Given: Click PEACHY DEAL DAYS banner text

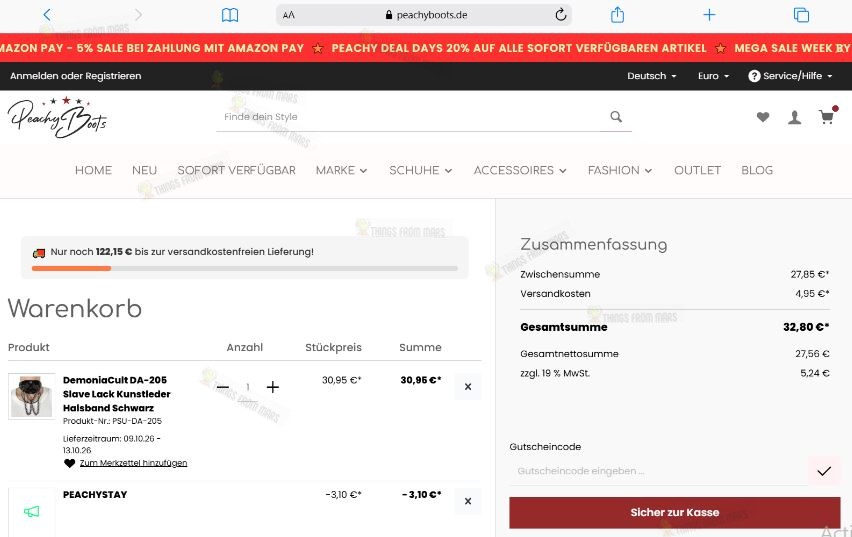Looking at the screenshot, I should pos(519,48).
